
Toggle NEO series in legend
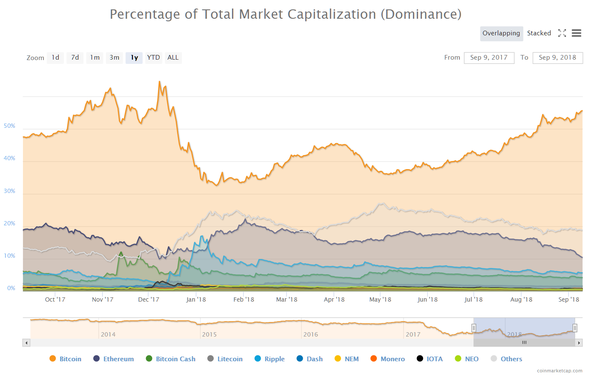[466, 359]
